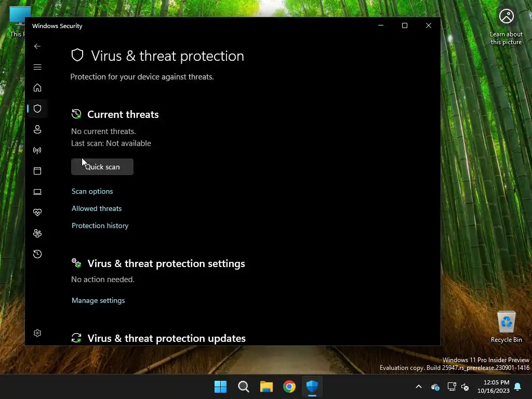
Task: Open notifications bell icon
Action: [x=518, y=387]
